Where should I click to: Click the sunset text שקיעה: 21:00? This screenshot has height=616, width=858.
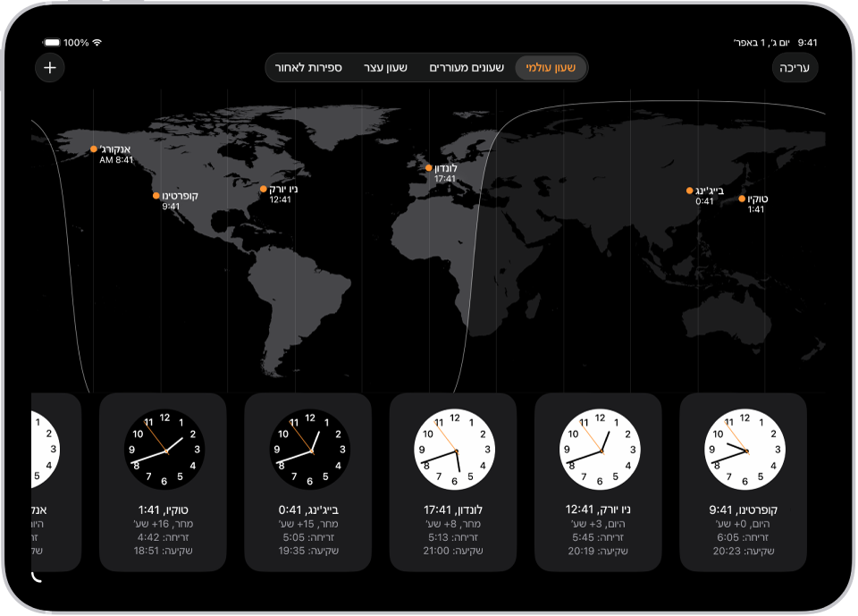click(453, 551)
